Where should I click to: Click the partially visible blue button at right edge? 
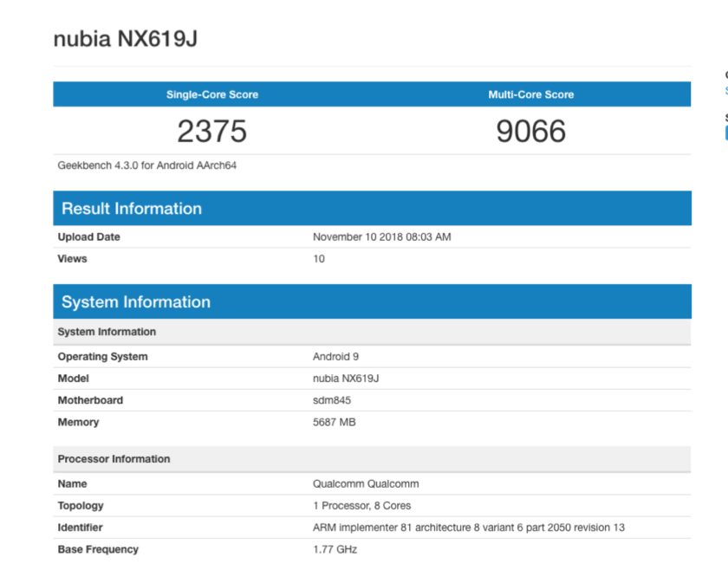coord(725,133)
